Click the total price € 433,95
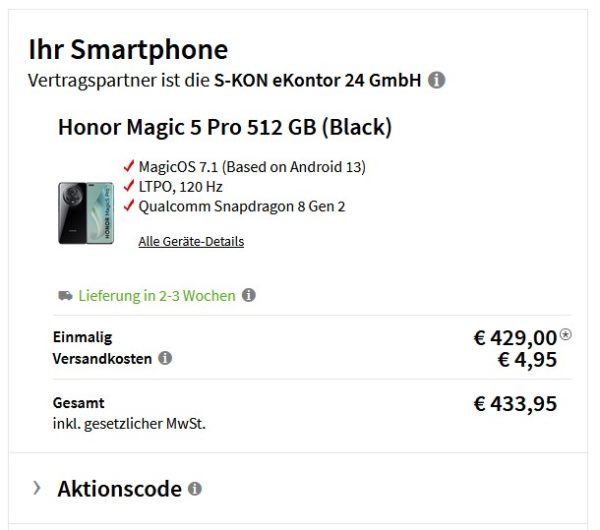The height and width of the screenshot is (530, 600). pyautogui.click(x=514, y=404)
